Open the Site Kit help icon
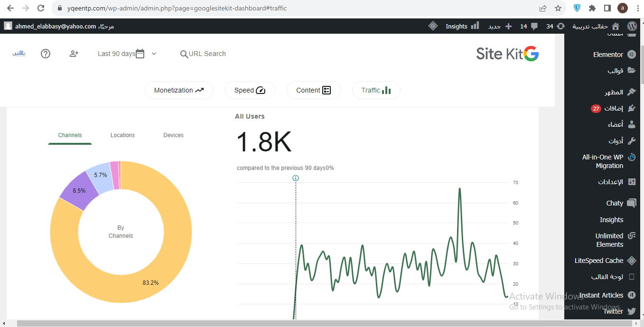644x327 pixels. pos(46,54)
